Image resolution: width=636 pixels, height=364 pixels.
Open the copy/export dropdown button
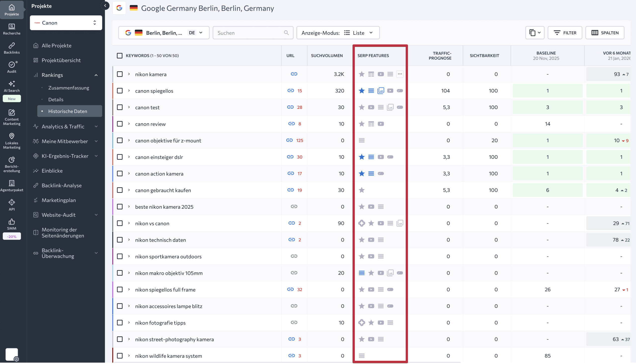click(535, 33)
